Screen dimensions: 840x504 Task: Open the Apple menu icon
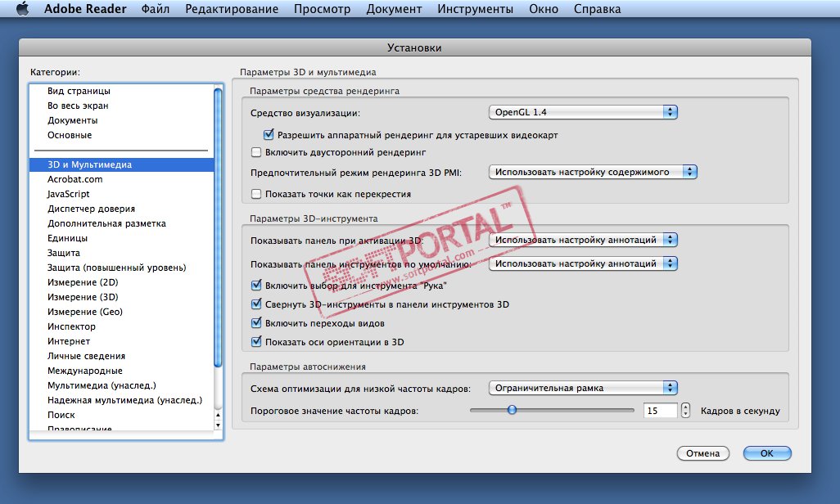[22, 9]
